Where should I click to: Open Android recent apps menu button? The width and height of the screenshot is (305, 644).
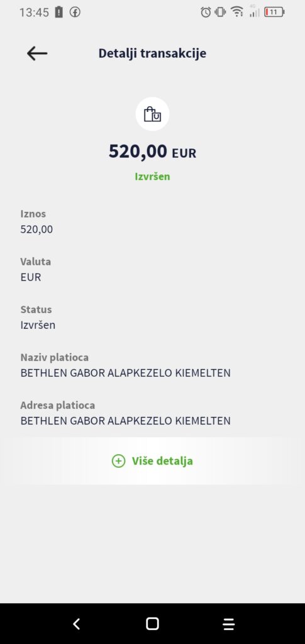[229, 624]
